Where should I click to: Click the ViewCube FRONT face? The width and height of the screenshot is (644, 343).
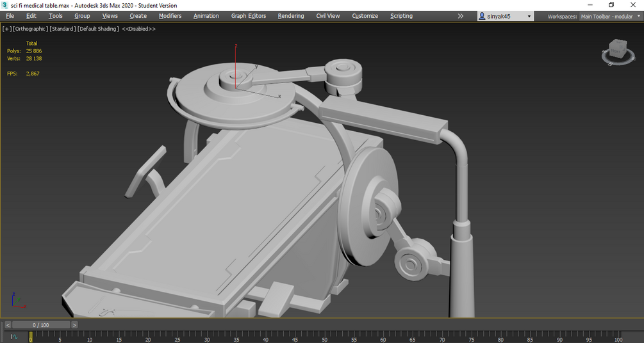(616, 51)
